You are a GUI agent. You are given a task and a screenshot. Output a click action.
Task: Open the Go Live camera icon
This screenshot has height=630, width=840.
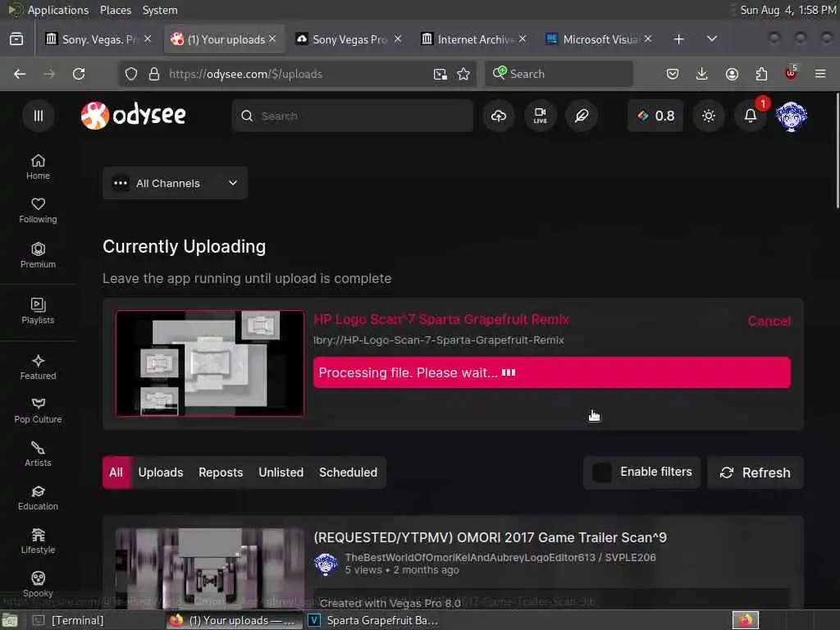pyautogui.click(x=540, y=116)
